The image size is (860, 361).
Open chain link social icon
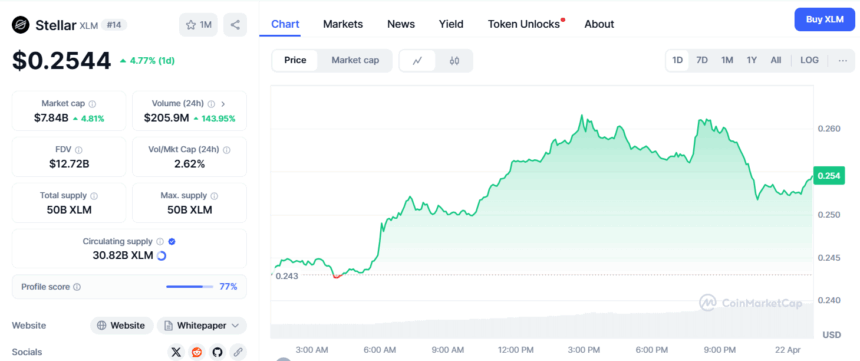237,352
